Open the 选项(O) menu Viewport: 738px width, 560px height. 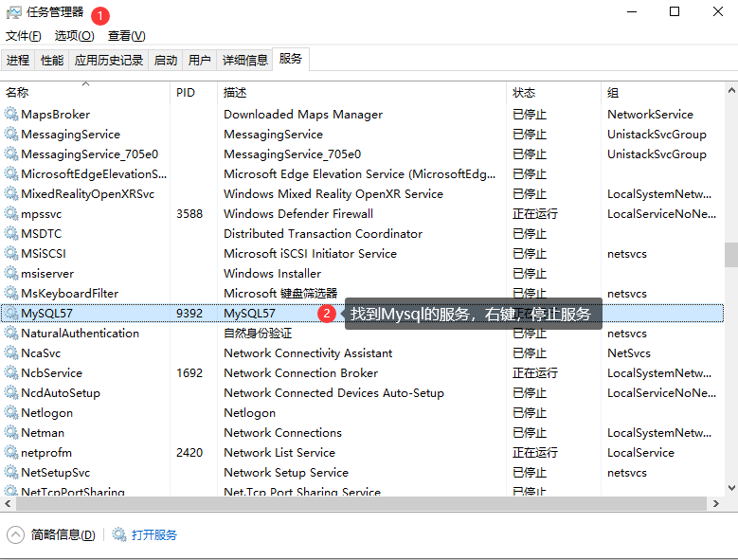[74, 36]
